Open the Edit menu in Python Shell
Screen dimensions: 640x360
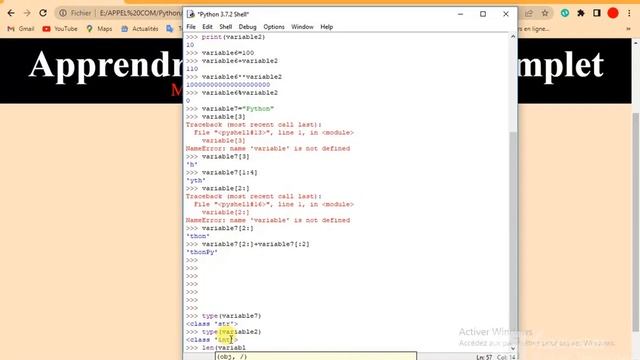pos(207,27)
